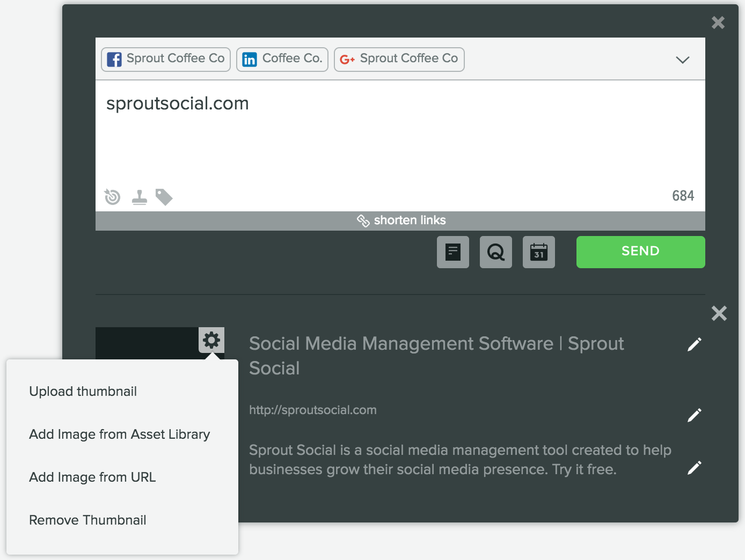
Task: Click the link preview thumbnail image
Action: [x=147, y=343]
